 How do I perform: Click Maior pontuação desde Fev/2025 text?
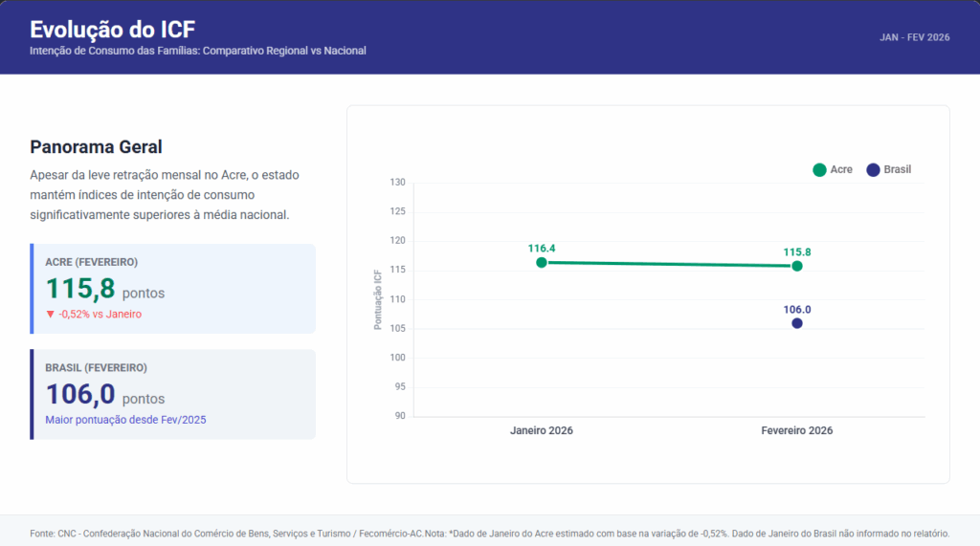tap(125, 420)
